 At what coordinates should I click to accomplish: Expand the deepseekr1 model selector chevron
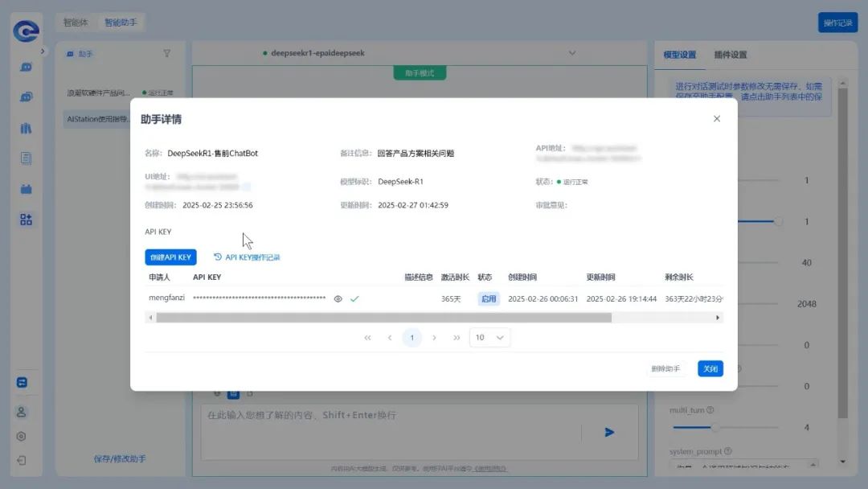[x=572, y=53]
